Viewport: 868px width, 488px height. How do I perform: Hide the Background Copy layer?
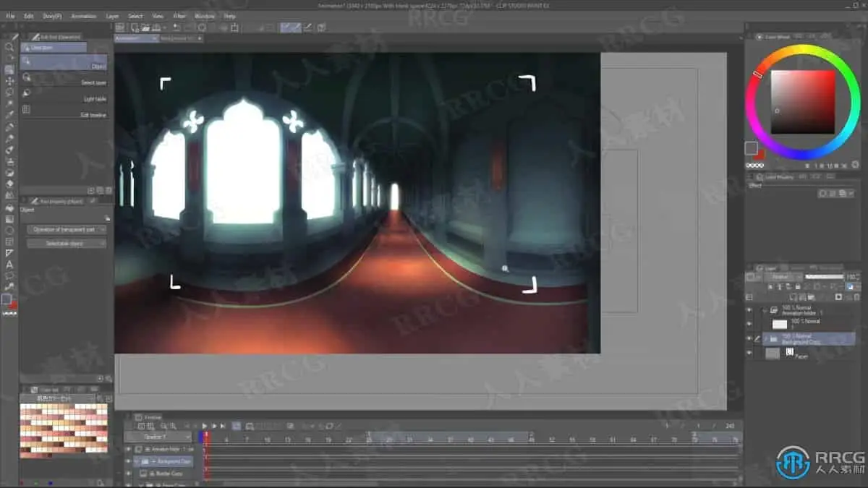pyautogui.click(x=749, y=338)
